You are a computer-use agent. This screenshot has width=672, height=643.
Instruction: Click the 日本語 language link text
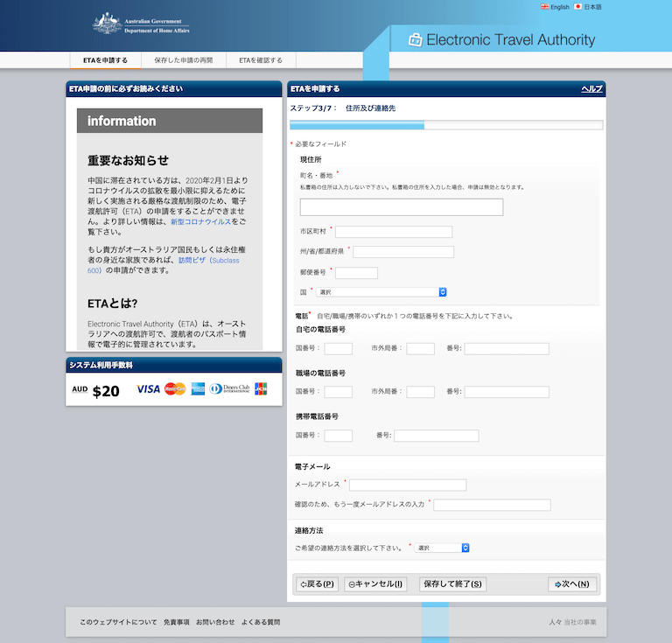point(592,7)
